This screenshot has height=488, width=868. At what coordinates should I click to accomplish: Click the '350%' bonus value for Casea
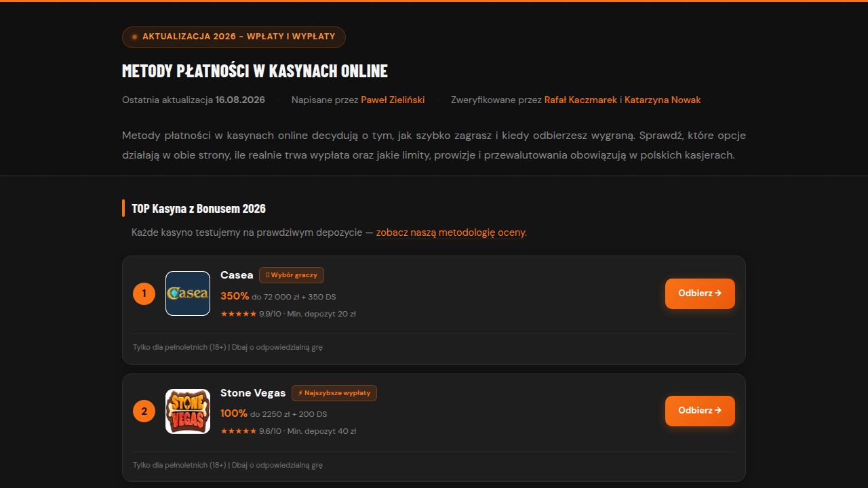235,296
